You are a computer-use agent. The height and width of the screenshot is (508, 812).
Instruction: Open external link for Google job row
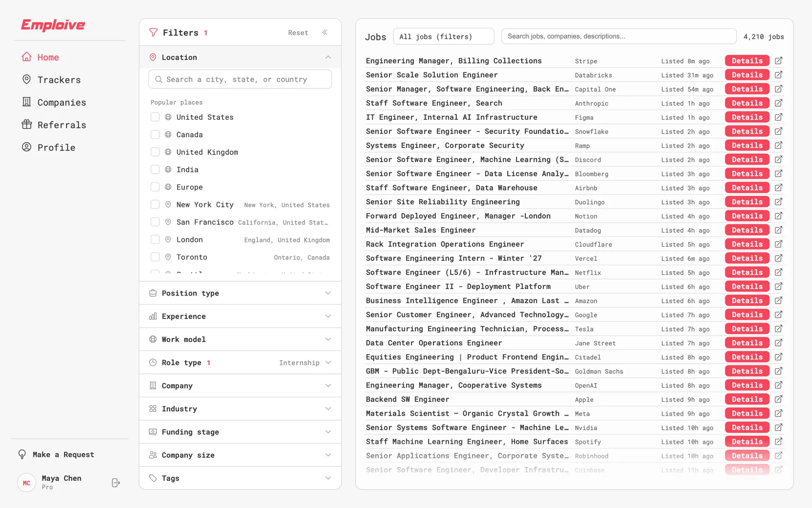(779, 314)
